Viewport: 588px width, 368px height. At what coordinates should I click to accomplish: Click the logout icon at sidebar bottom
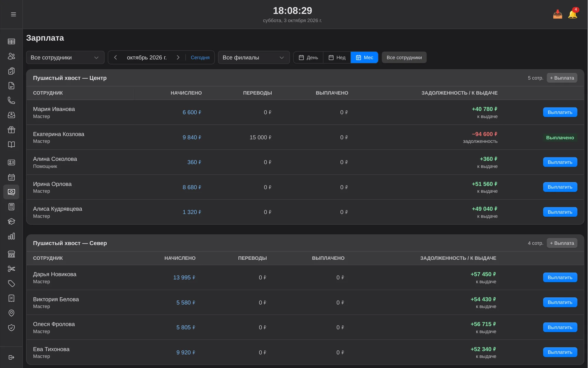pyautogui.click(x=11, y=357)
